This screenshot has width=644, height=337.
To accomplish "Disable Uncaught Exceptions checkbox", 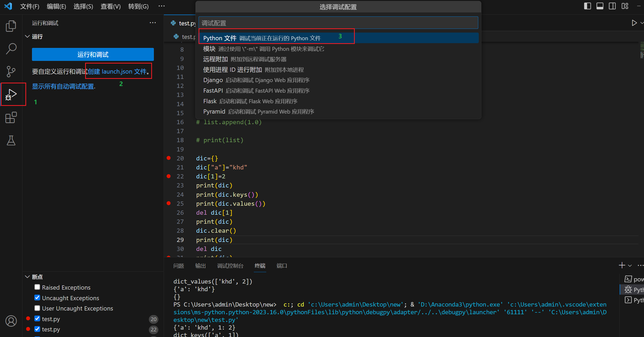I will point(37,298).
